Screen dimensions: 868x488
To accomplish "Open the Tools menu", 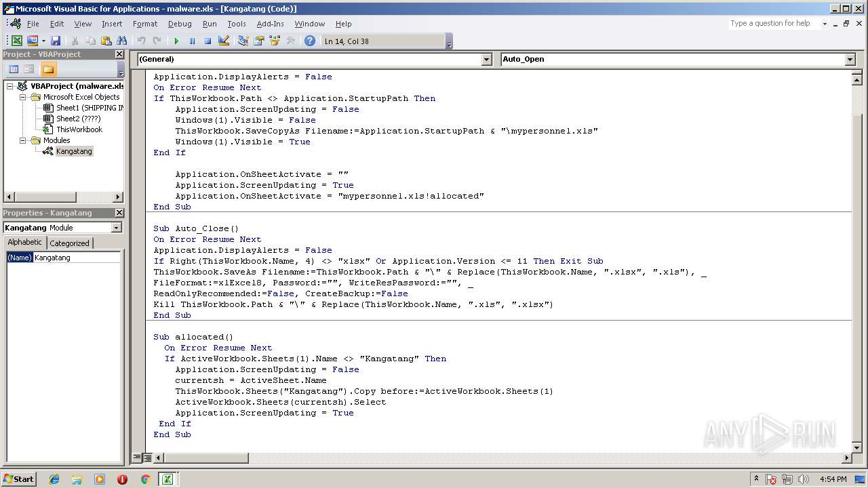I will [x=237, y=24].
